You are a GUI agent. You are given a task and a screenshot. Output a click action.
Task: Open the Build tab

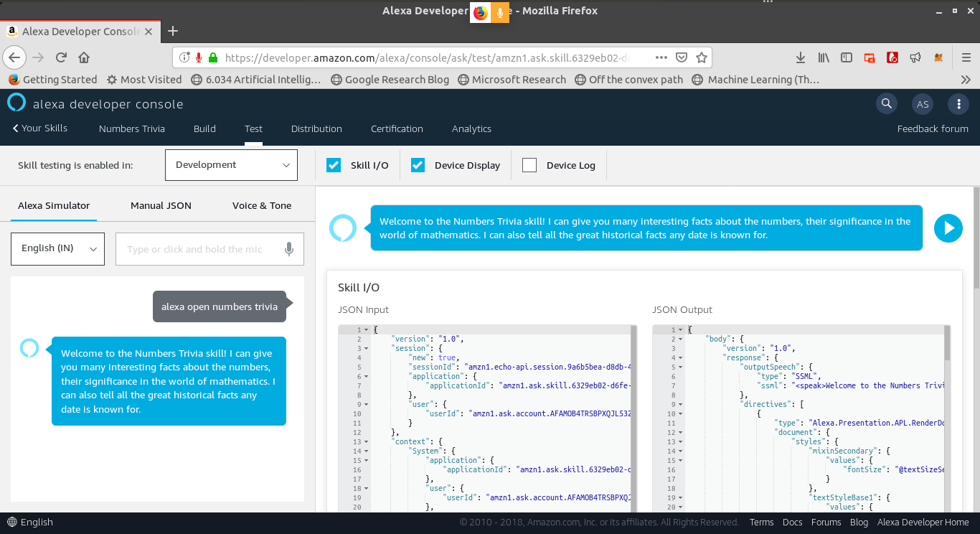(x=204, y=128)
